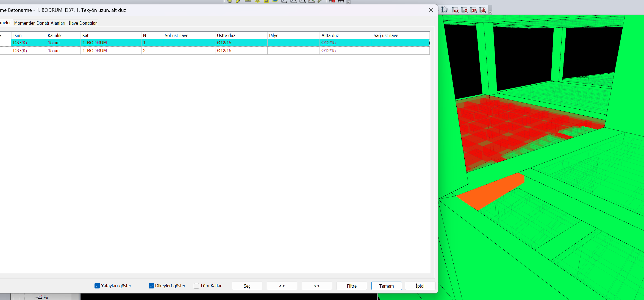Click the orange slab in 3D view
Screen dimensions: 644x300
[x=491, y=191]
